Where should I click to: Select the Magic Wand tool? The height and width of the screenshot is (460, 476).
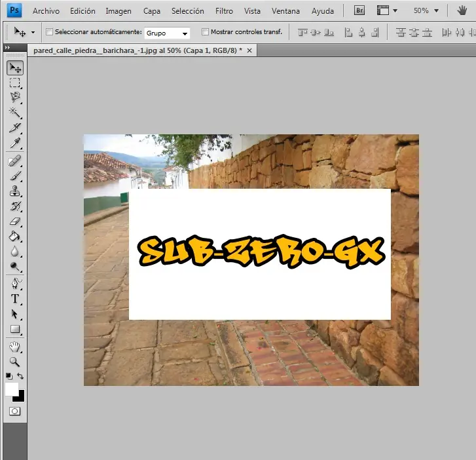tap(15, 113)
